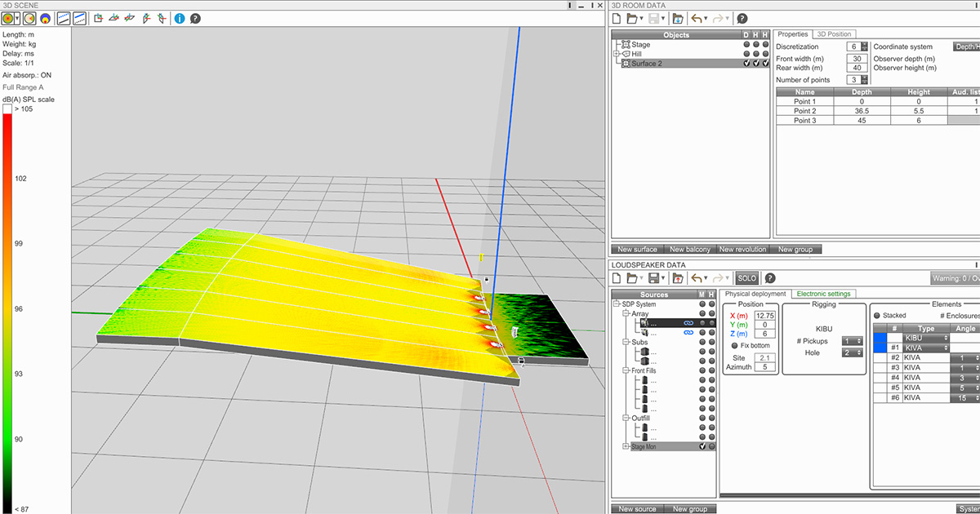
Task: Collapse the SDP System tree node
Action: tap(617, 304)
